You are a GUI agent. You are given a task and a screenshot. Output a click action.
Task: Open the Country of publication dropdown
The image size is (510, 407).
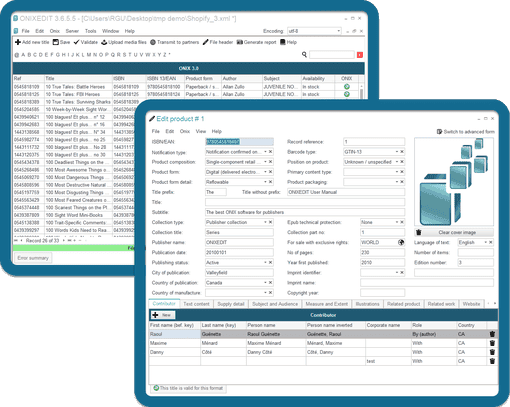point(265,283)
